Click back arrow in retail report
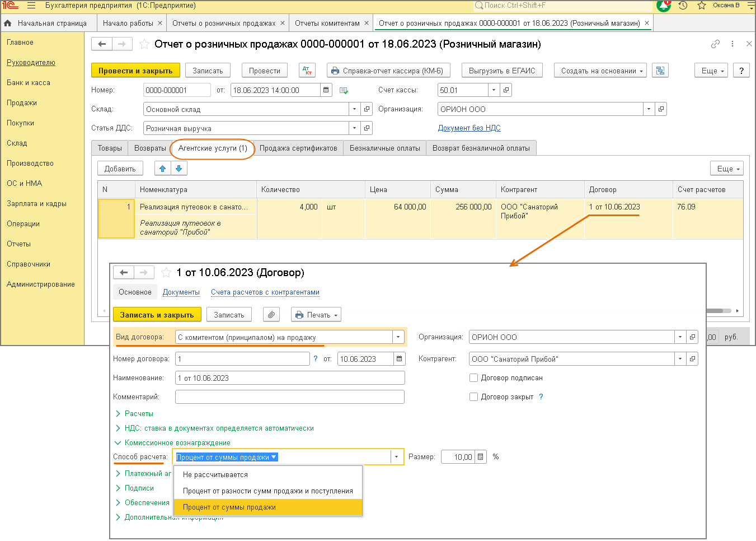Viewport: 756px width, 541px height. click(x=101, y=44)
